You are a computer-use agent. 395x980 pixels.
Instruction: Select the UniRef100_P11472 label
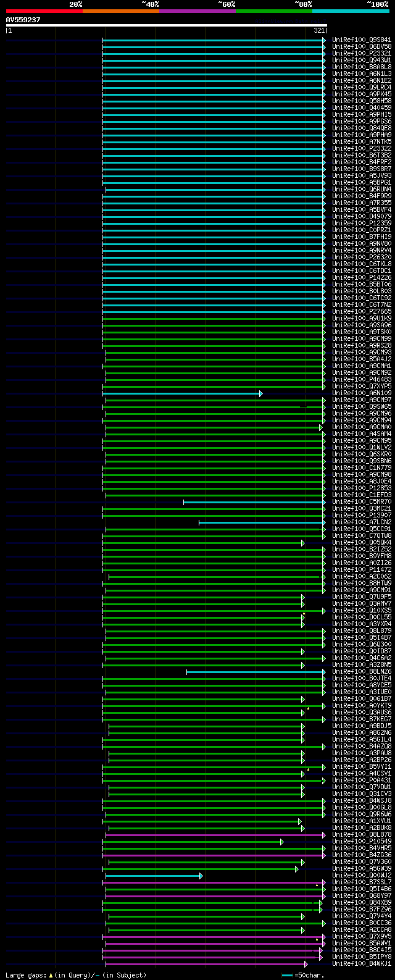[362, 570]
